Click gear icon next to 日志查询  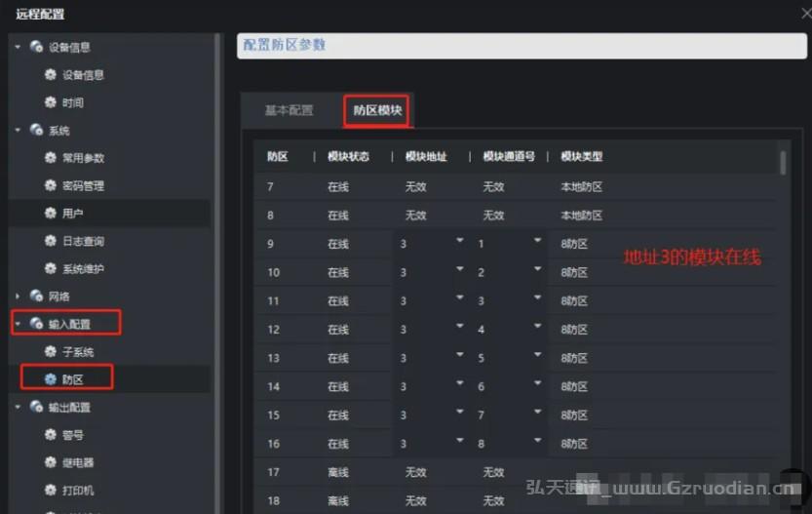[x=51, y=240]
